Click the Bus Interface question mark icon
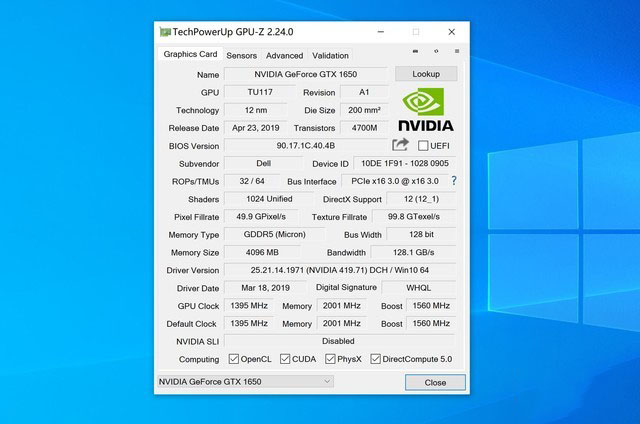Screen dimensions: 640x424 click(454, 181)
